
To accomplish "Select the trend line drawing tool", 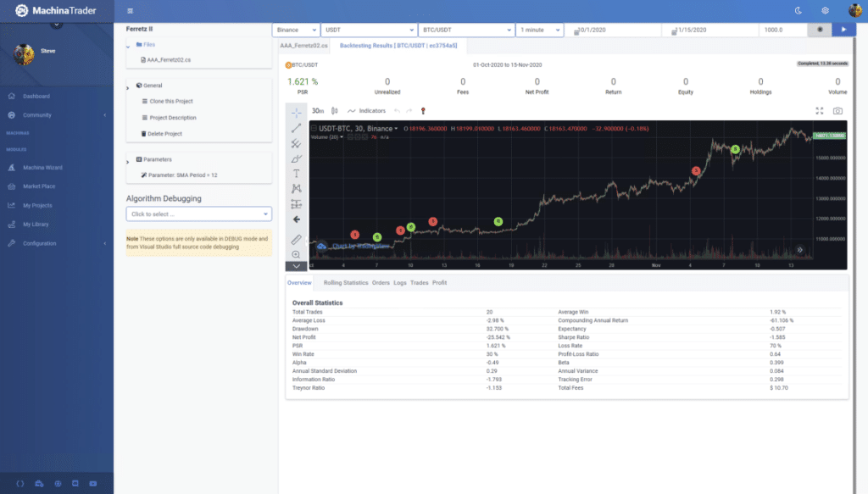I will (296, 128).
